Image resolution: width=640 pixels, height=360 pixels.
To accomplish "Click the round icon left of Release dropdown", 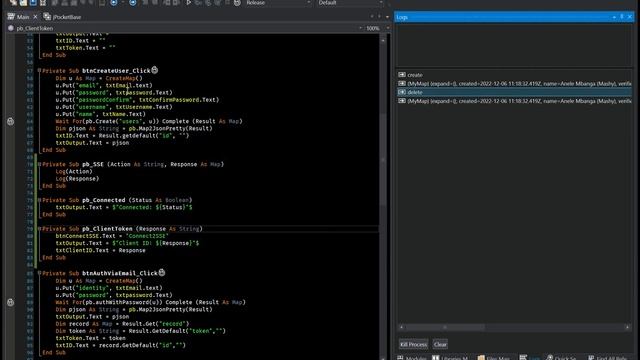I will pyautogui.click(x=237, y=2).
